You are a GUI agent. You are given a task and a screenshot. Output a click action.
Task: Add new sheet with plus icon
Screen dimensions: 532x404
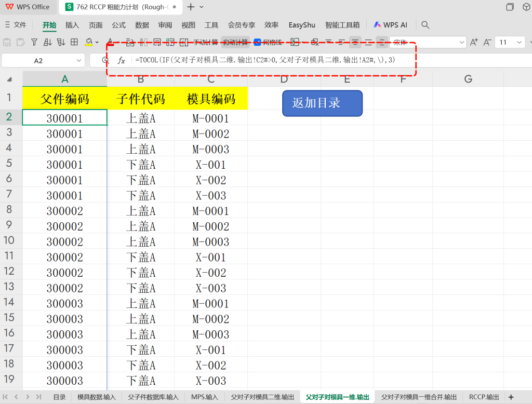click(x=511, y=397)
